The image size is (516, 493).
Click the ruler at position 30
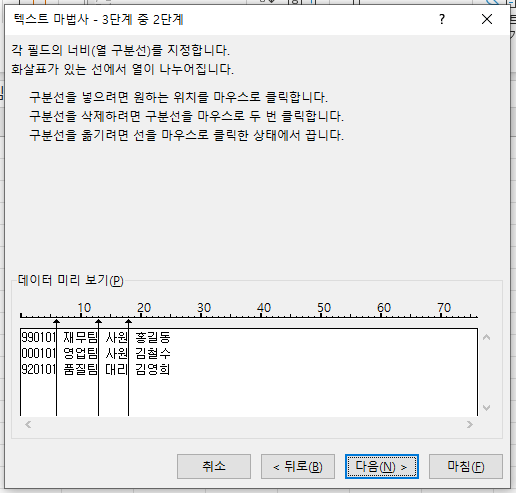[204, 308]
